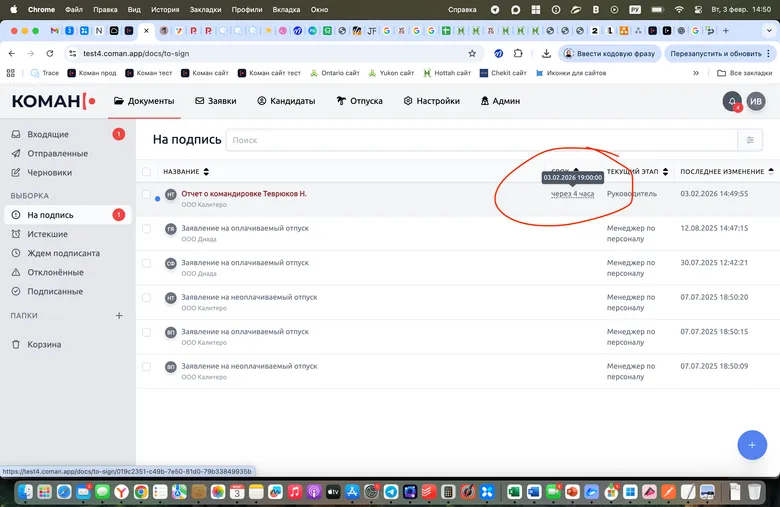Open the Настройки tab
The width and height of the screenshot is (780, 507).
click(431, 101)
